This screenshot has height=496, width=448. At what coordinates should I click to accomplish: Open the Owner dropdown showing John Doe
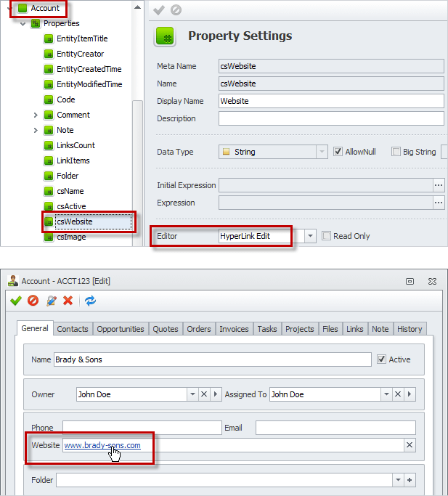(192, 394)
